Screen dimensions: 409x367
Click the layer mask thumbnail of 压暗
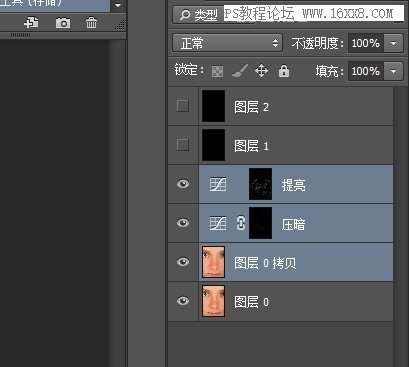(260, 223)
